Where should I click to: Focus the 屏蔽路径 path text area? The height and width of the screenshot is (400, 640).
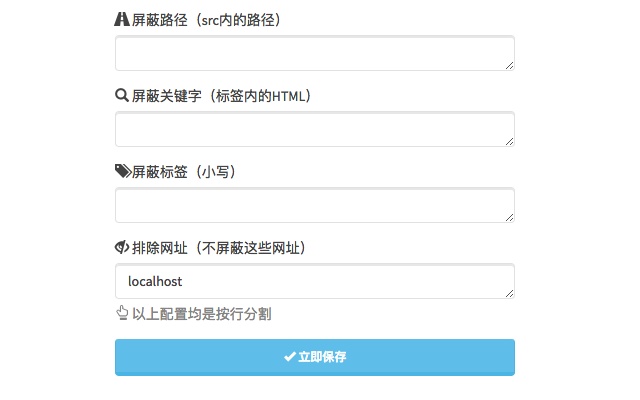point(314,53)
